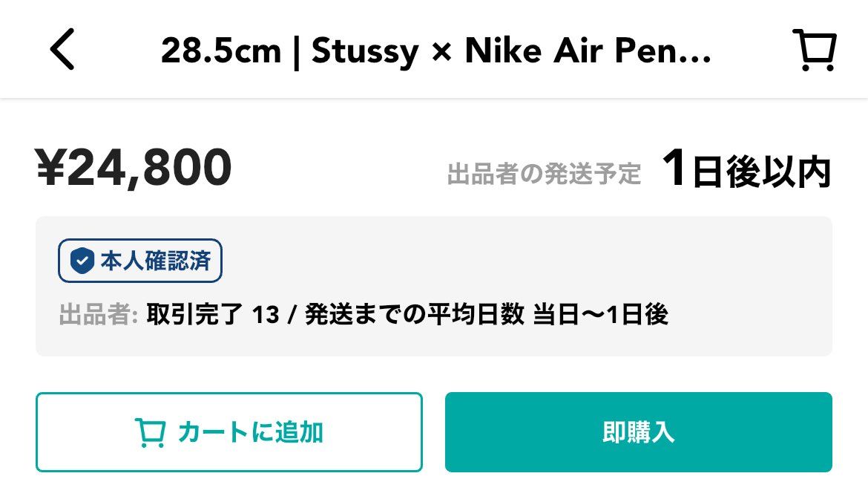Click the large 1 in 1日後以内
This screenshot has height=502, width=868.
point(674,169)
